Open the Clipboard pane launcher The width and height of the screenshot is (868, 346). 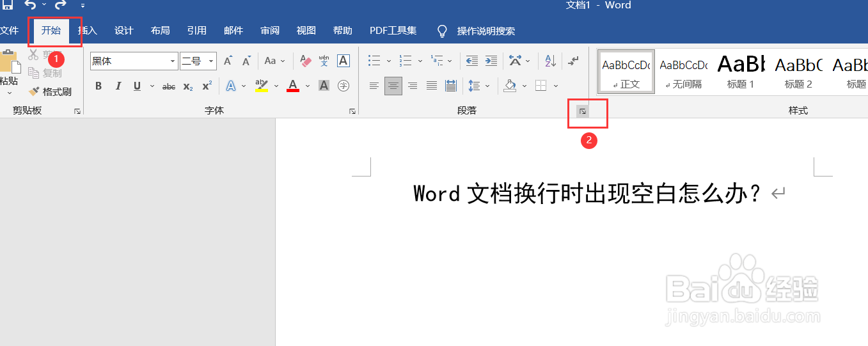77,111
